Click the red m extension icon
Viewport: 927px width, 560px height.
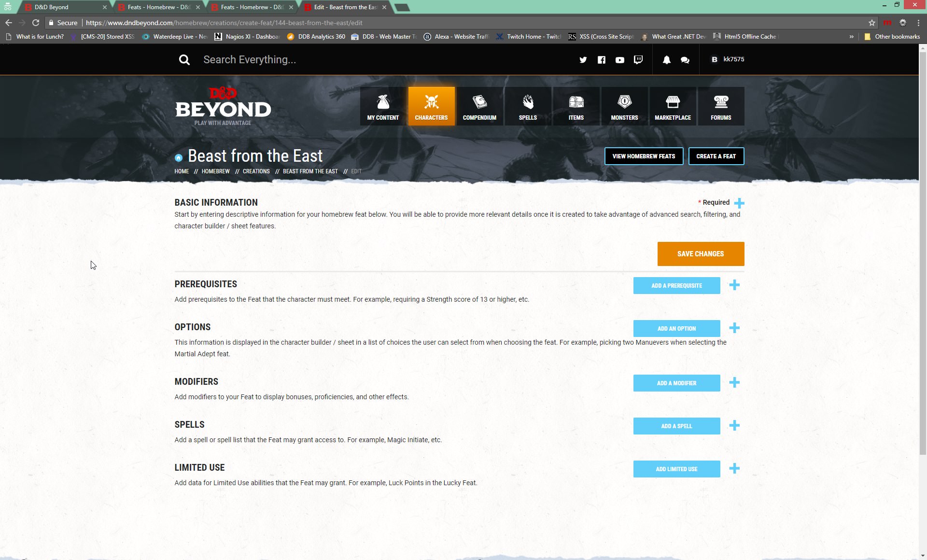887,23
